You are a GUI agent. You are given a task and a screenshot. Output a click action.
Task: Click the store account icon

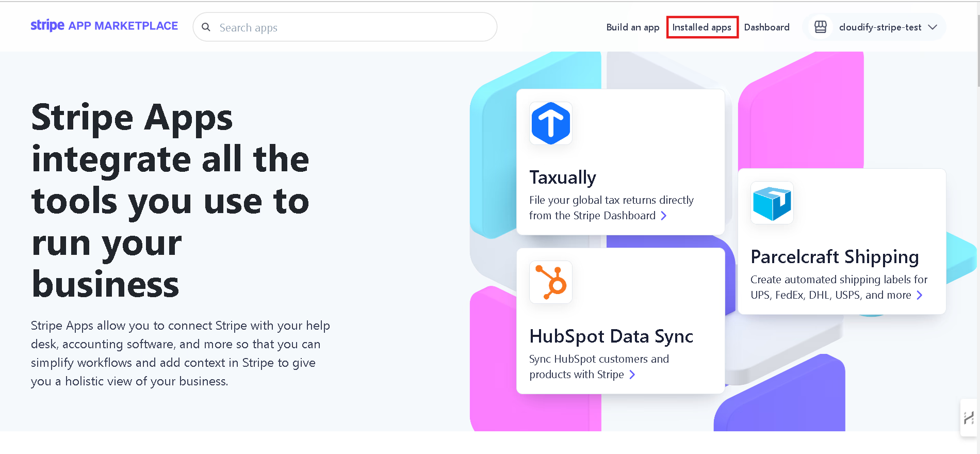[820, 27]
